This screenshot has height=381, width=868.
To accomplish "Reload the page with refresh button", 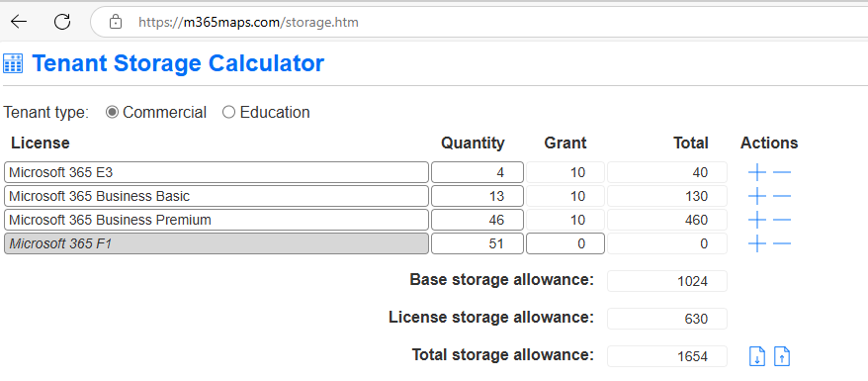I will pos(62,22).
